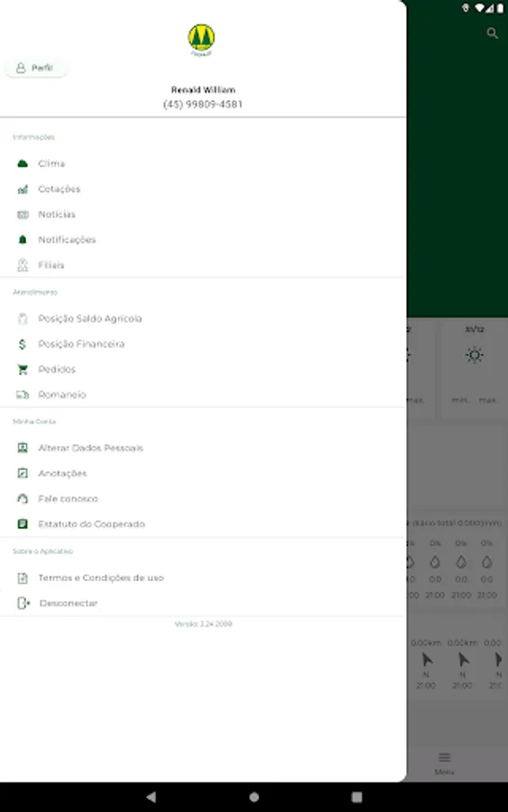Tap the Alterar Dados Pessoais icon

(x=23, y=448)
